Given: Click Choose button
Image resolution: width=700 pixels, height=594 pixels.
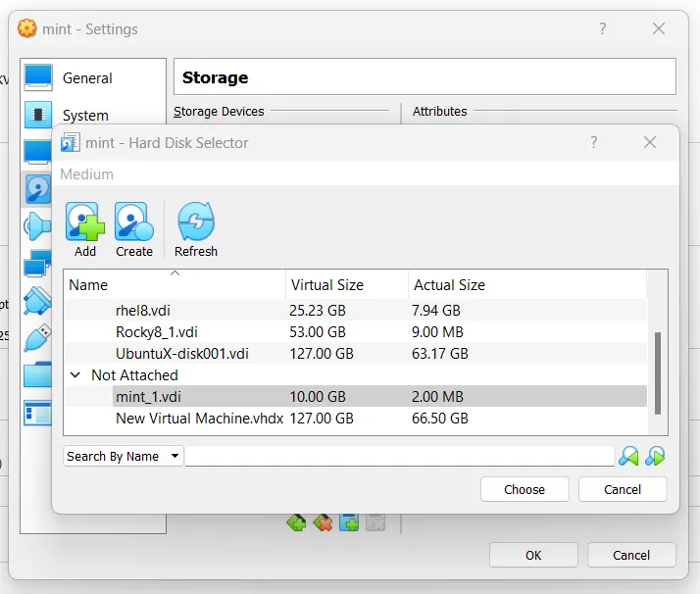Looking at the screenshot, I should [525, 489].
